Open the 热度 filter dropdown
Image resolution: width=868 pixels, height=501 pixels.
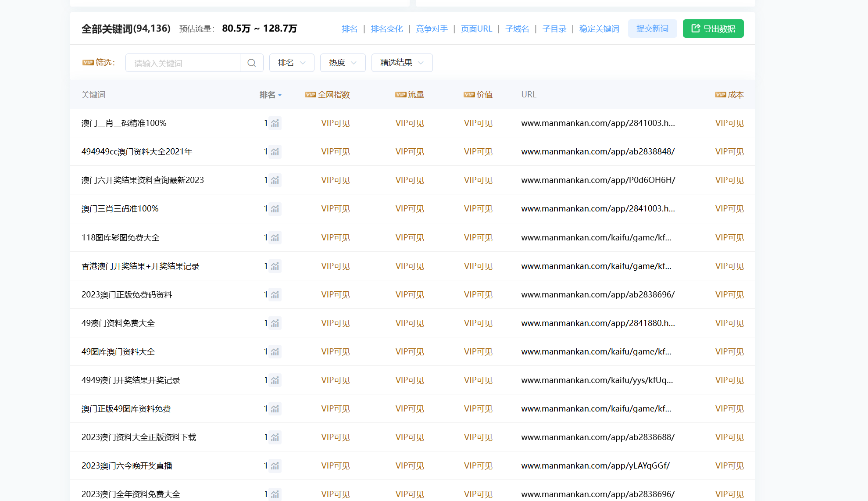coord(343,63)
